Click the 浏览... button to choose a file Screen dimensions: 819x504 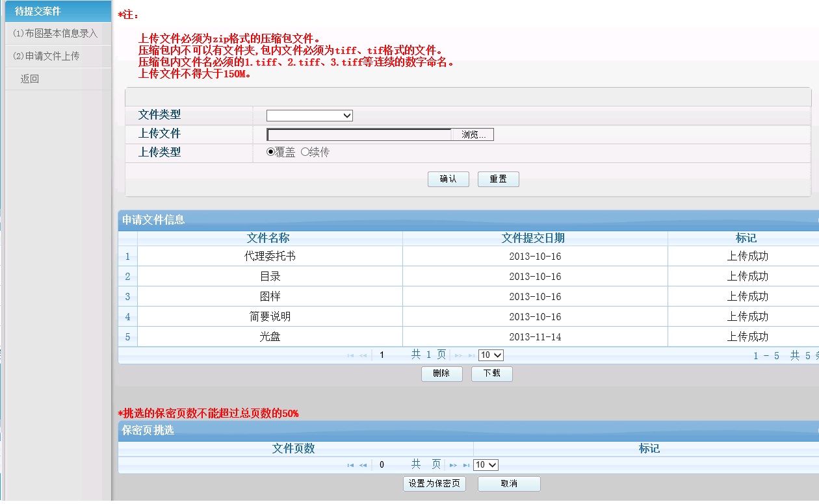(473, 134)
